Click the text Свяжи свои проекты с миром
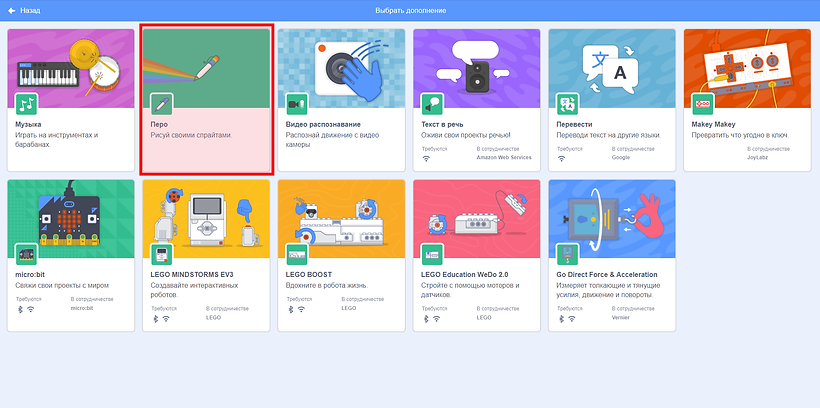 point(62,286)
